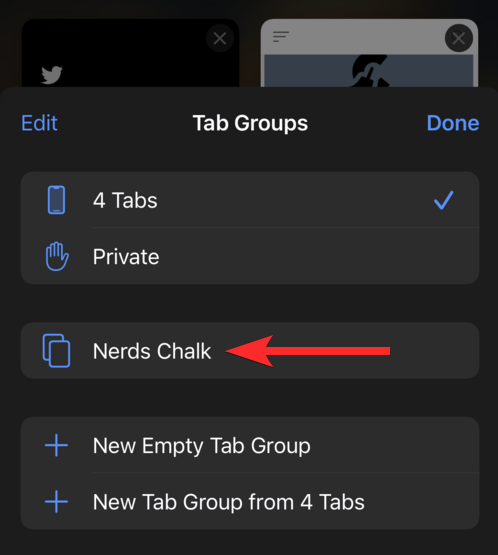Choose New Tab Group from 4 Tabs

point(250,502)
